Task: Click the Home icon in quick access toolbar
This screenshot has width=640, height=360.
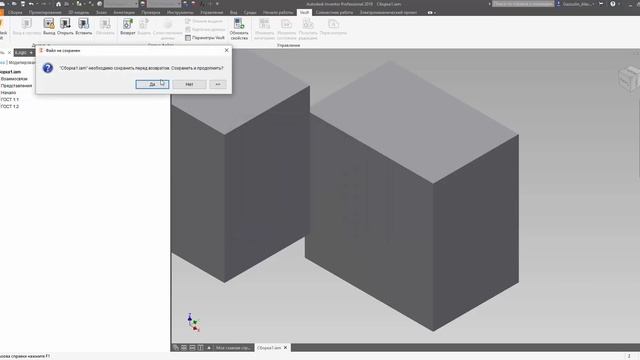Action: point(58,4)
